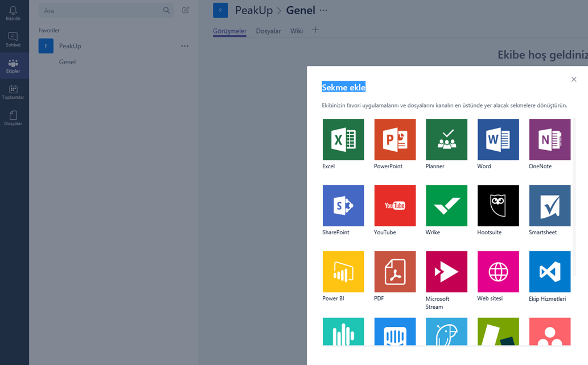Open Genel channel options in header
The height and width of the screenshot is (365, 588).
pos(323,10)
